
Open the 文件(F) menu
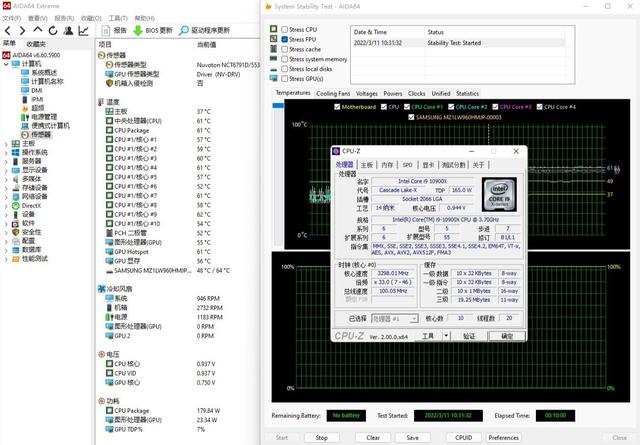[x=11, y=18]
